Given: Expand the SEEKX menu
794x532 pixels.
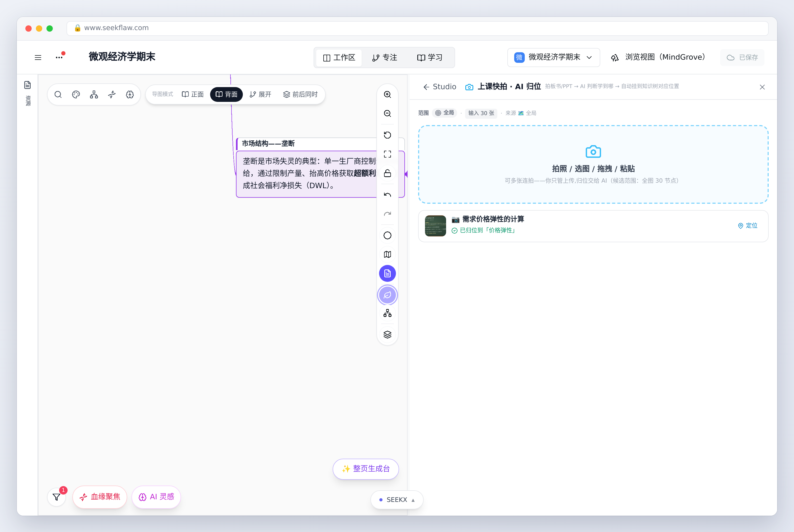Looking at the screenshot, I should click(x=397, y=500).
